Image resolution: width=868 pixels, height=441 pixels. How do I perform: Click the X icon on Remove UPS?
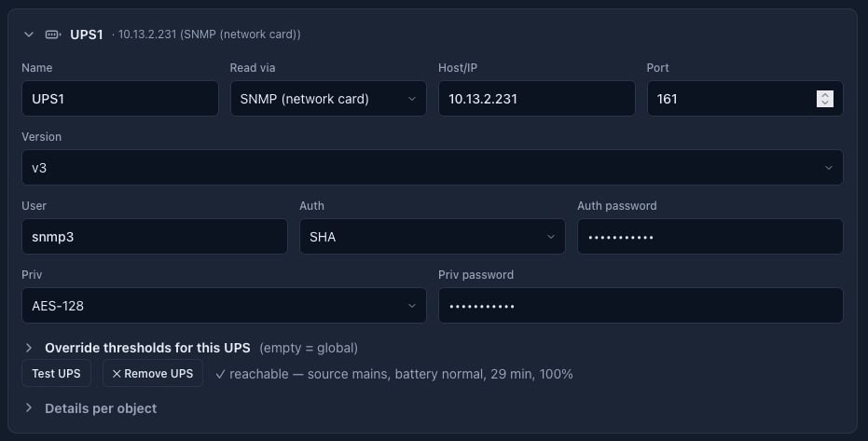point(117,374)
